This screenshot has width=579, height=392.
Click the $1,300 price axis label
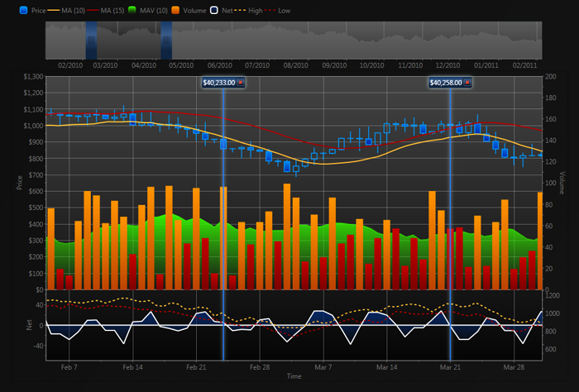point(33,77)
